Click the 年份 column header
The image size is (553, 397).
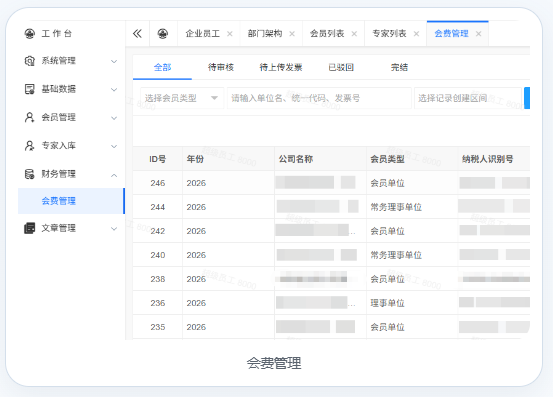[195, 159]
